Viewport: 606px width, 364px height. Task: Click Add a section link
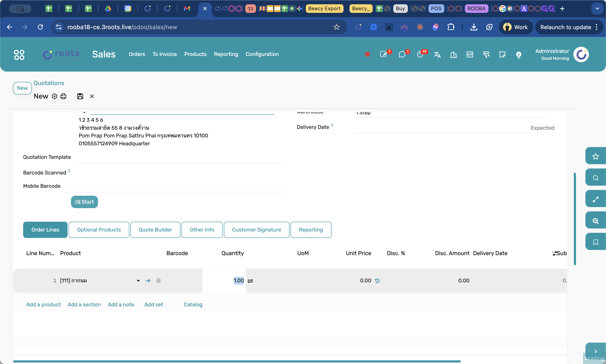tap(84, 305)
